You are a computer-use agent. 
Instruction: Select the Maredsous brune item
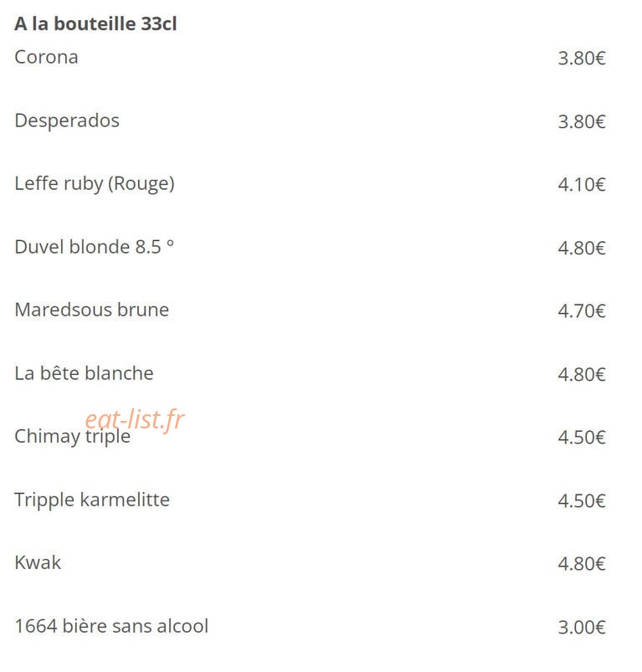tap(92, 310)
